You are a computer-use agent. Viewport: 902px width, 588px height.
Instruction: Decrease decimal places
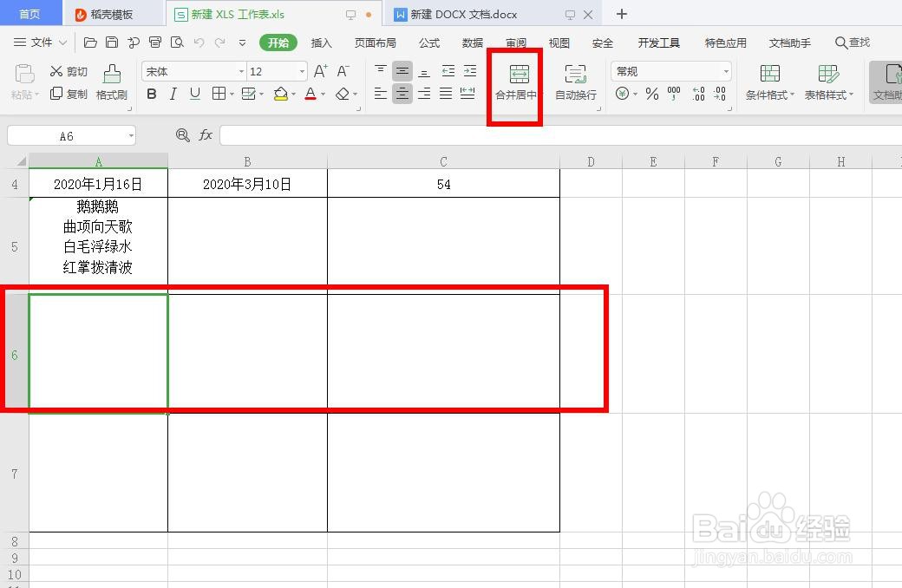(x=720, y=94)
